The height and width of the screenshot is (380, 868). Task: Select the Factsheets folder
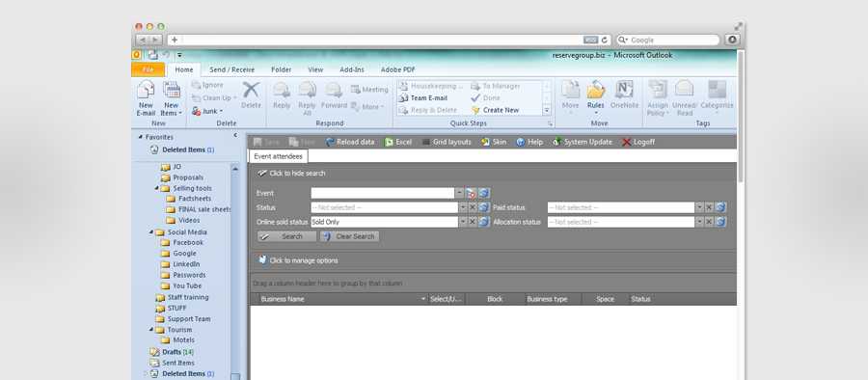189,199
